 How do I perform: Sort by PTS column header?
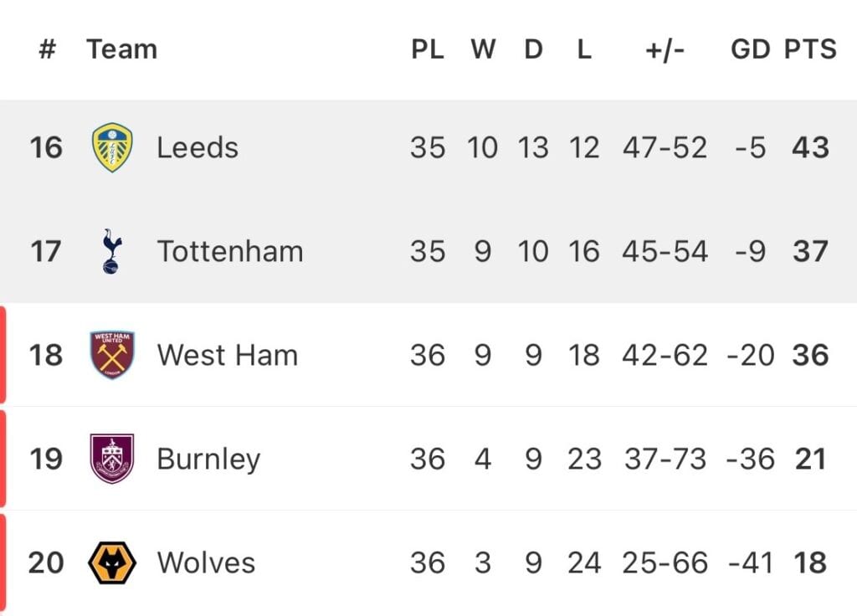(x=810, y=49)
